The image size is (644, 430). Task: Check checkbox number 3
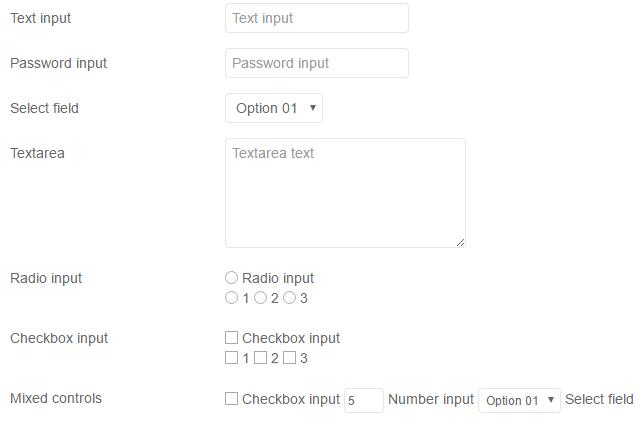(x=290, y=358)
